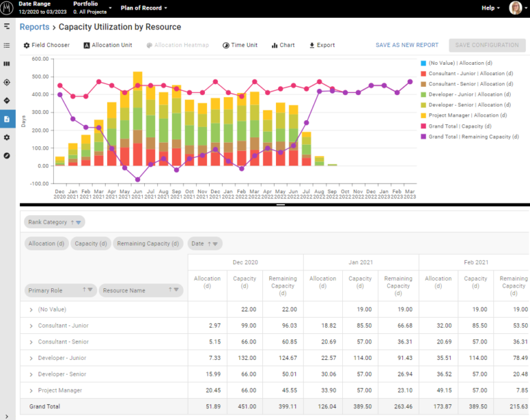
Task: Open the board columns sidebar icon
Action: click(x=7, y=64)
